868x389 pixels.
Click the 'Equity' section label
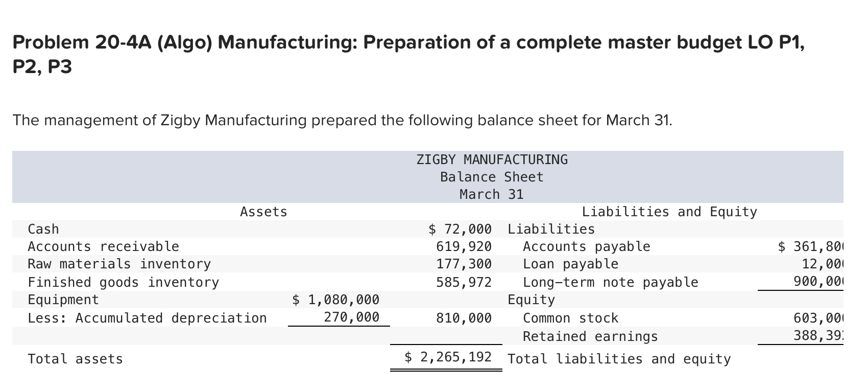pyautogui.click(x=531, y=300)
